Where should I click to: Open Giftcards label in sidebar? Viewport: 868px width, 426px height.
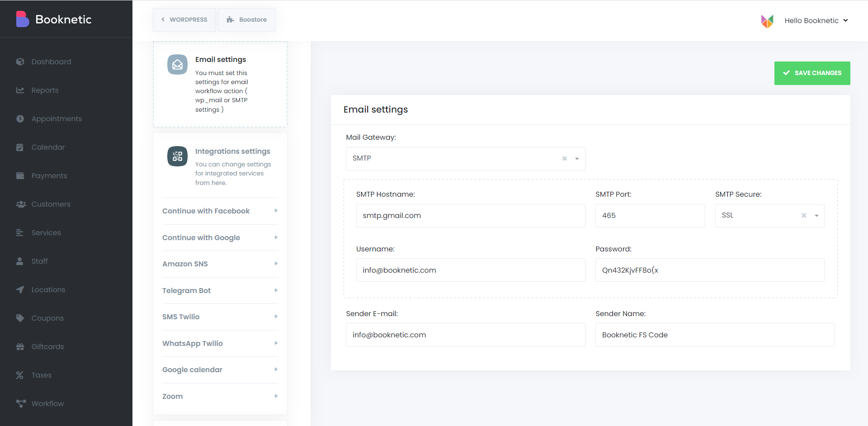(x=47, y=346)
